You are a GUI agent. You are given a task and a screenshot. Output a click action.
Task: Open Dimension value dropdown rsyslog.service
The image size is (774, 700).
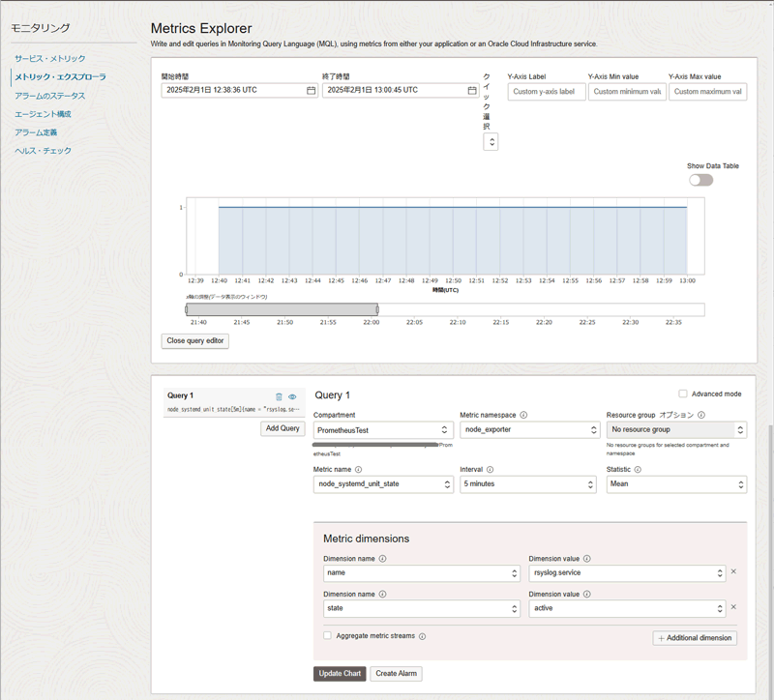627,572
